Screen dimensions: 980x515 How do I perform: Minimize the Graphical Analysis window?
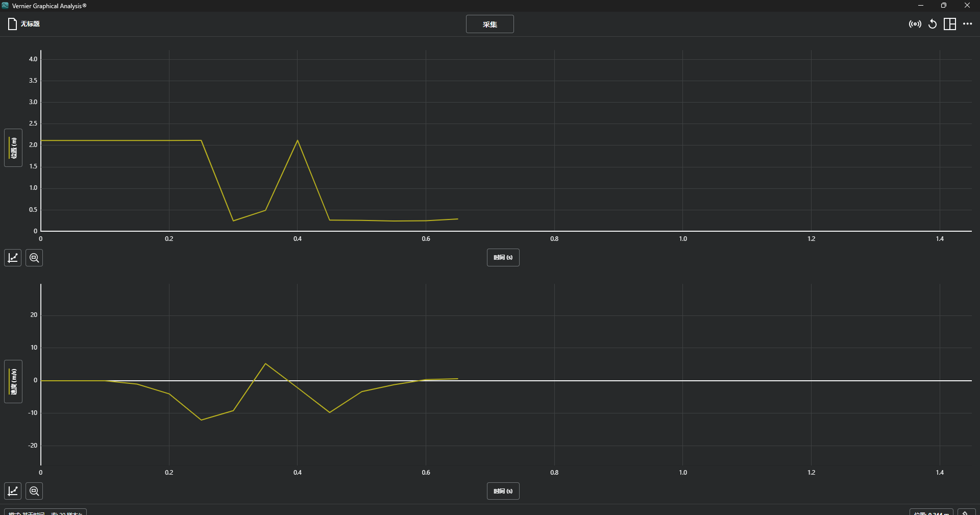pos(921,6)
